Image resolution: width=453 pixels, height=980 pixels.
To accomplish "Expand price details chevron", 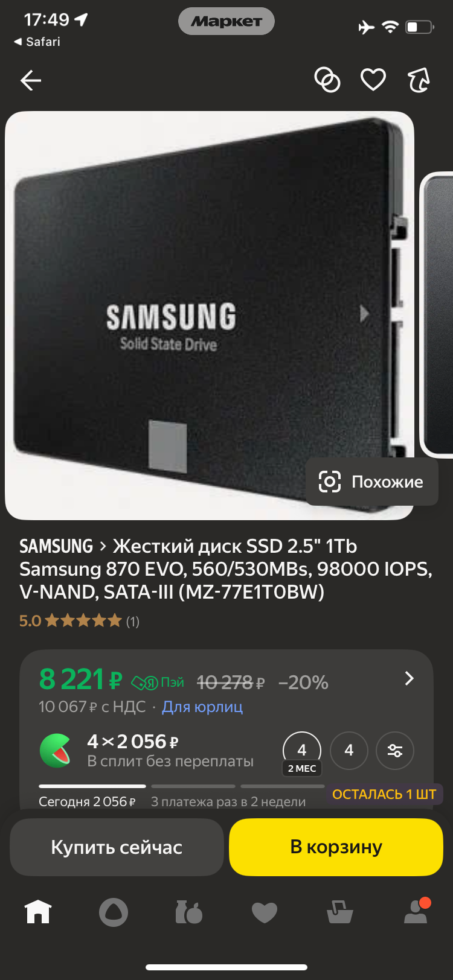I will (409, 679).
